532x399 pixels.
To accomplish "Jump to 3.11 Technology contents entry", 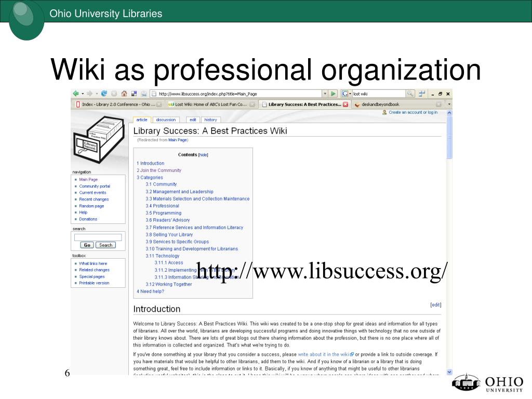I will tap(163, 256).
